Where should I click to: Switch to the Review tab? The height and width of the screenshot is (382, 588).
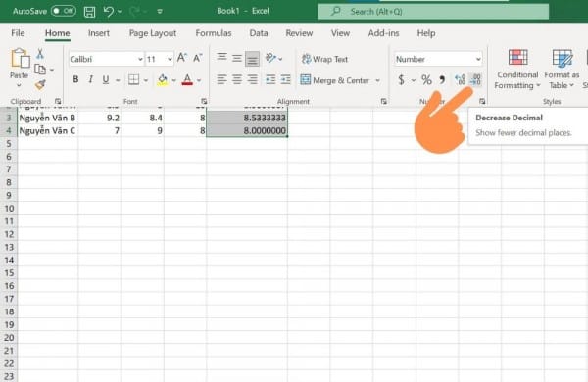(299, 33)
